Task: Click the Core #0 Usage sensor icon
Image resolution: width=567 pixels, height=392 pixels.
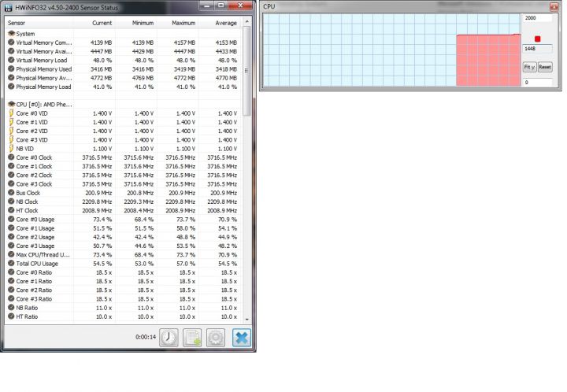Action: (11, 220)
